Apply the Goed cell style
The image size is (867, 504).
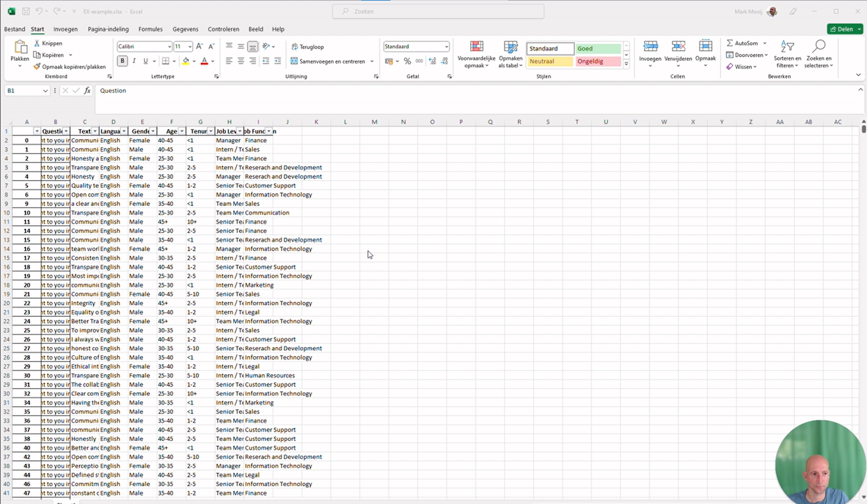coord(598,49)
